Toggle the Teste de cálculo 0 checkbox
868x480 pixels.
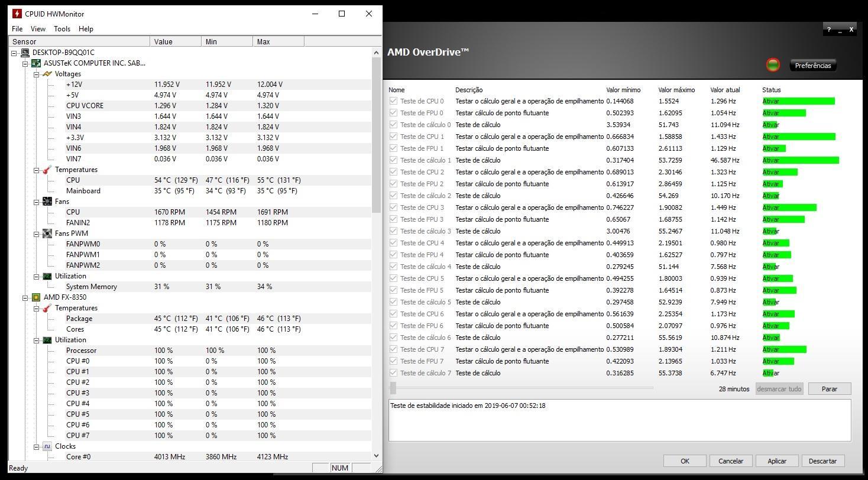pyautogui.click(x=393, y=125)
